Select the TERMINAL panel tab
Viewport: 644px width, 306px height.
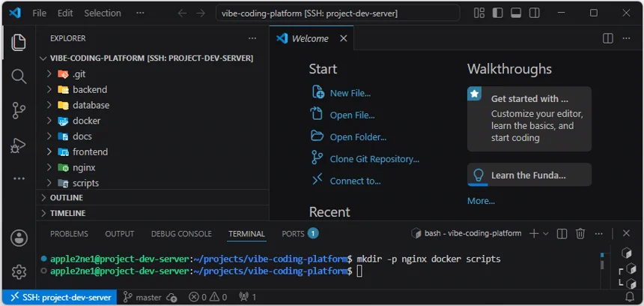pos(247,233)
